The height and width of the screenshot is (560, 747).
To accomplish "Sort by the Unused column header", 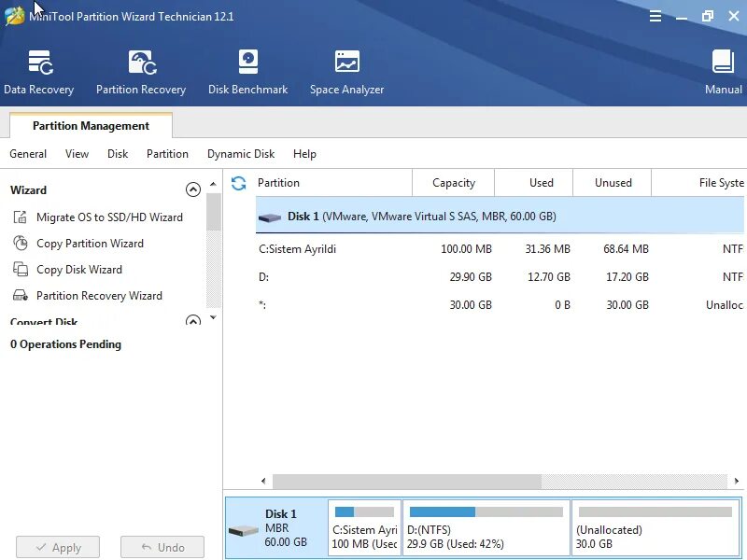I will (x=613, y=183).
